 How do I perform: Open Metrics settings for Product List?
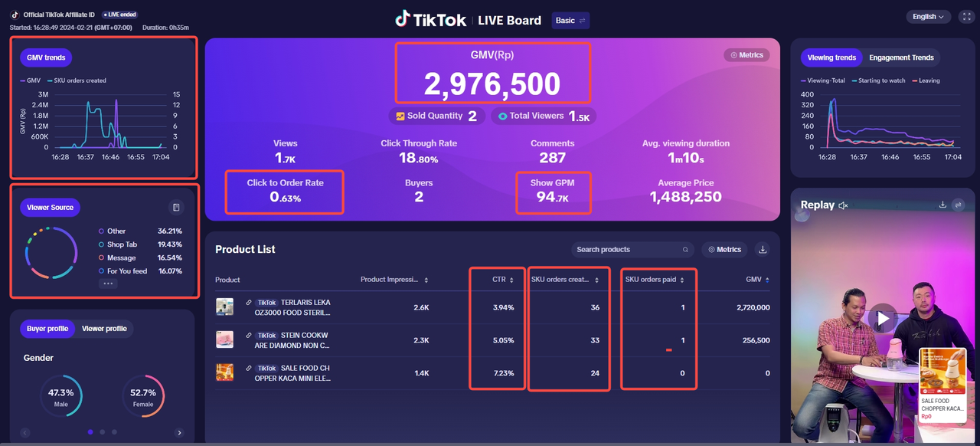point(724,249)
